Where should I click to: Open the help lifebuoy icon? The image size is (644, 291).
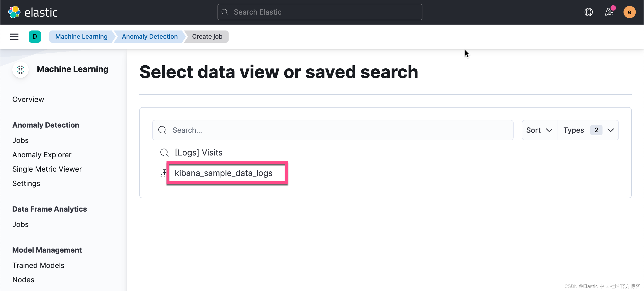coord(588,12)
